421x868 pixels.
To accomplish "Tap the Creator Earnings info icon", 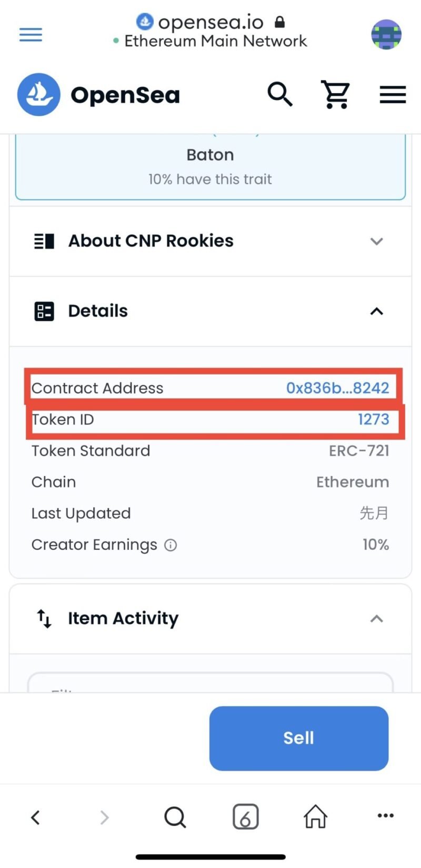I will (171, 545).
